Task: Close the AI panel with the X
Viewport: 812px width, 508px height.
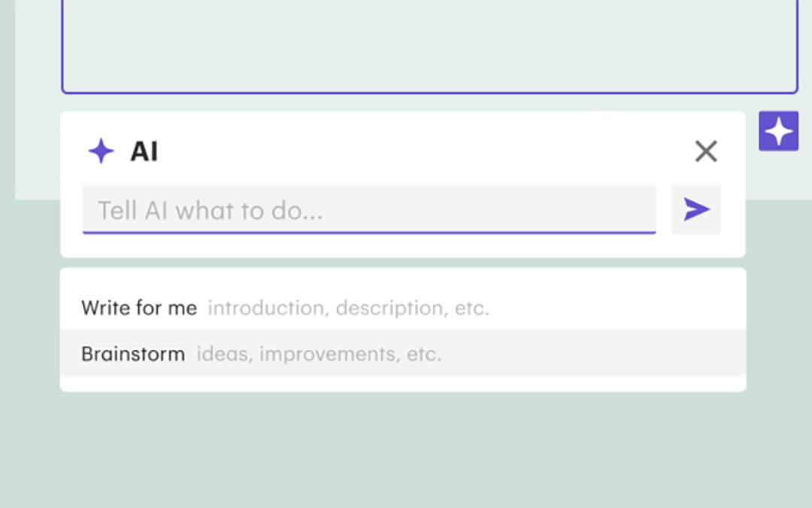Action: [x=706, y=151]
